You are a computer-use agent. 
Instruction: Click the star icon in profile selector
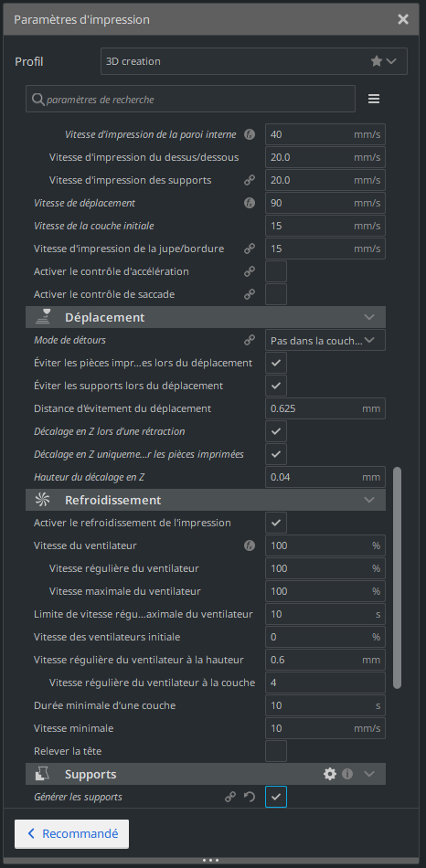[x=377, y=61]
